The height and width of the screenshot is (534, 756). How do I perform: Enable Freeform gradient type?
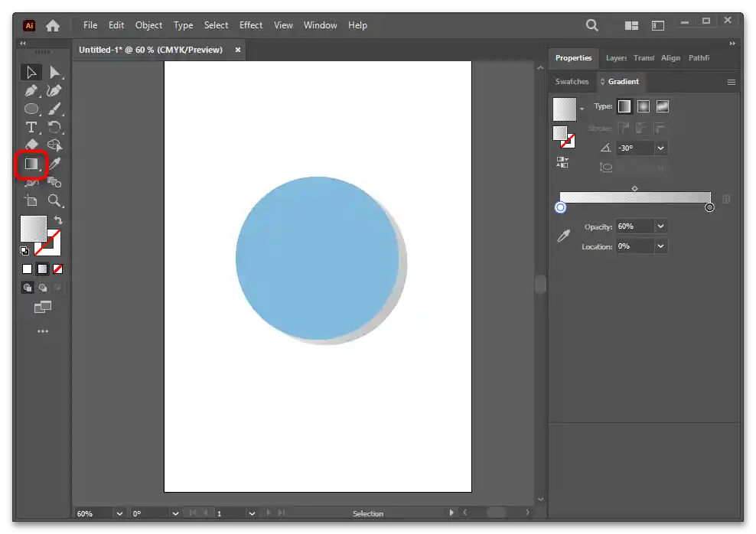click(663, 106)
